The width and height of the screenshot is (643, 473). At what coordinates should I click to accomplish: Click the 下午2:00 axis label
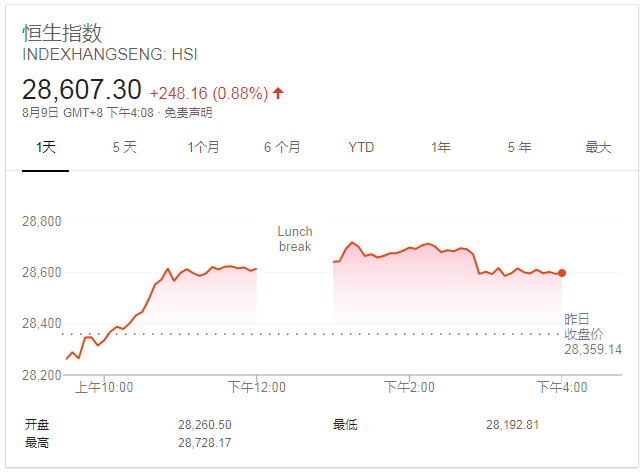point(410,387)
